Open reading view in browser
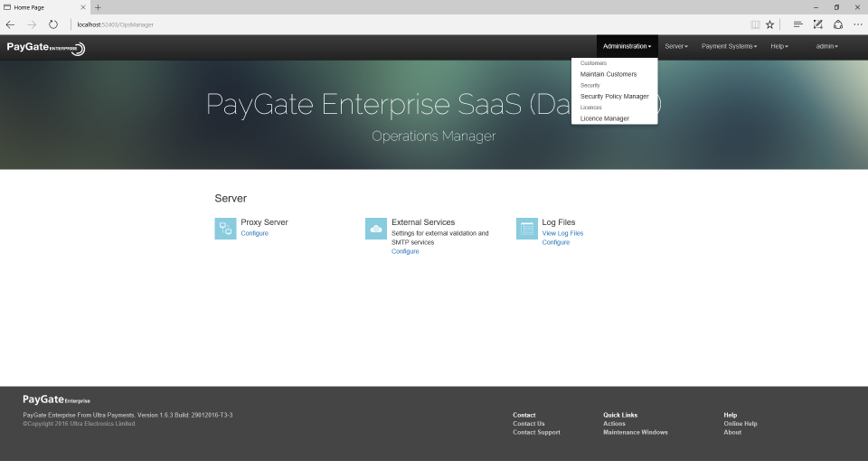The image size is (868, 470). pyautogui.click(x=754, y=24)
